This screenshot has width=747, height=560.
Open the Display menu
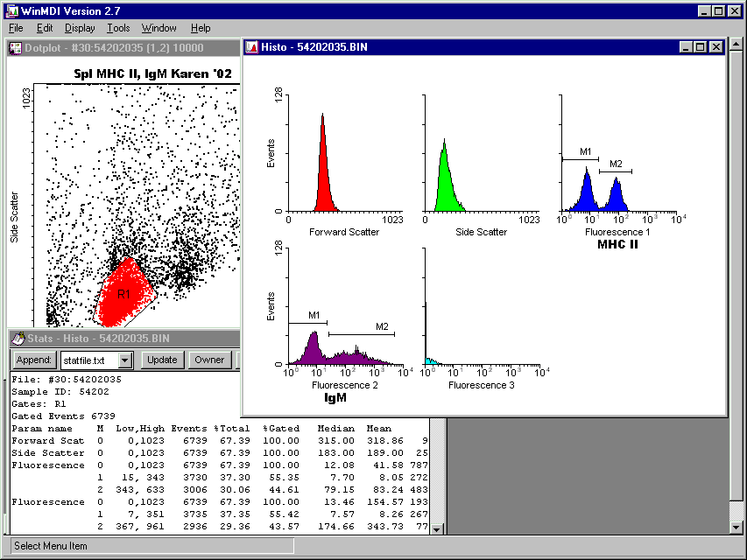pos(80,28)
